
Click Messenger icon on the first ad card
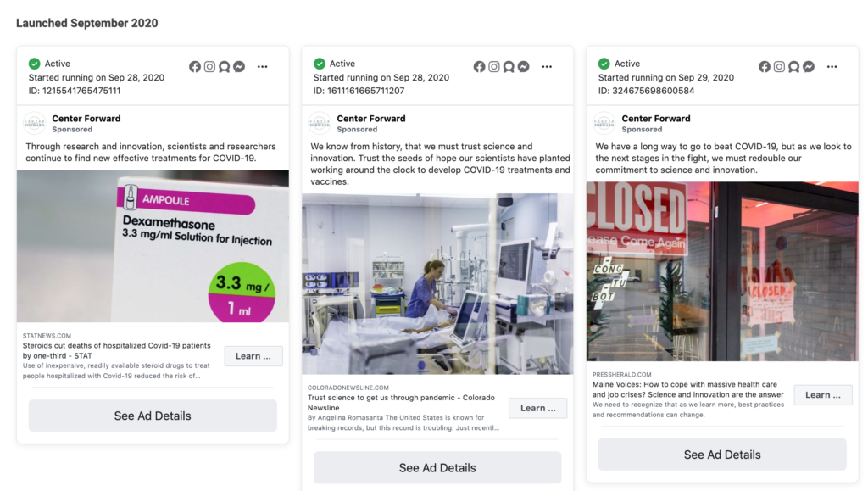click(239, 67)
